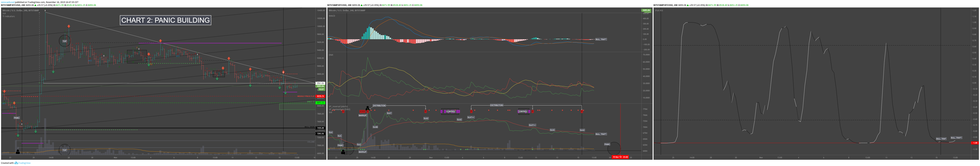Click the DMI indicator legend
The width and height of the screenshot is (980, 166).
(331, 55)
